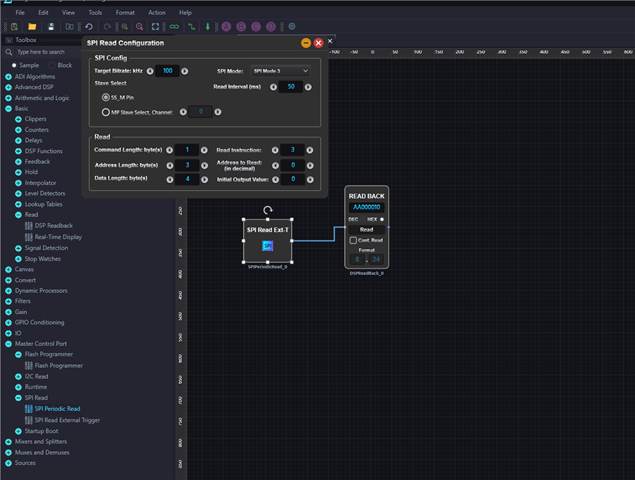Save project using the floppy disk icon

tap(51, 27)
